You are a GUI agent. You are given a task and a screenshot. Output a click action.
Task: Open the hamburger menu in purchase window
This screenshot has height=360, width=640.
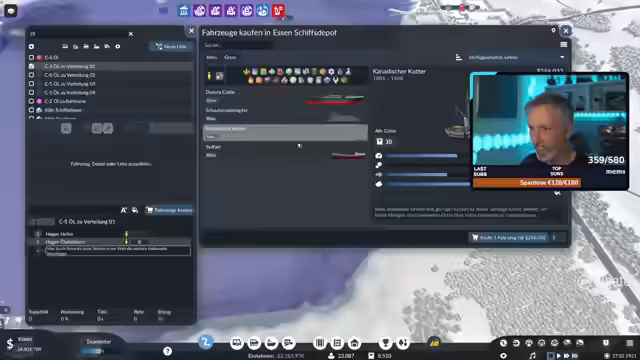[564, 44]
